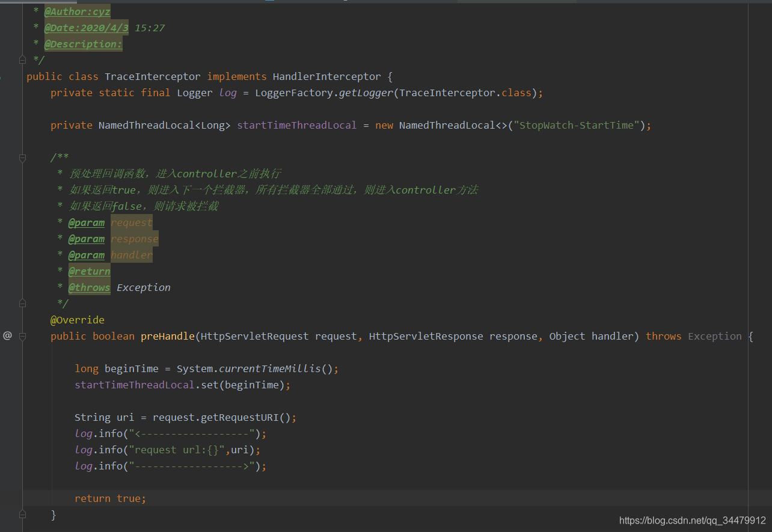The width and height of the screenshot is (772, 532).
Task: Click handler in the @param Javadoc tag
Action: (132, 255)
